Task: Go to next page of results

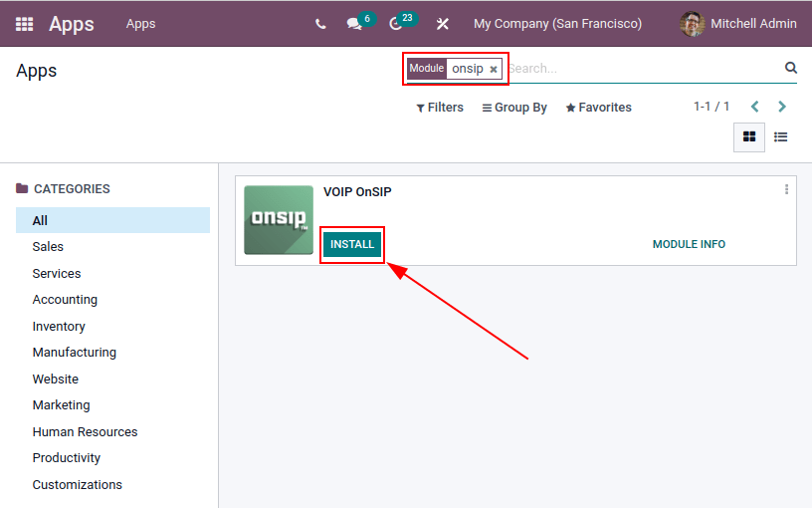Action: [x=782, y=107]
